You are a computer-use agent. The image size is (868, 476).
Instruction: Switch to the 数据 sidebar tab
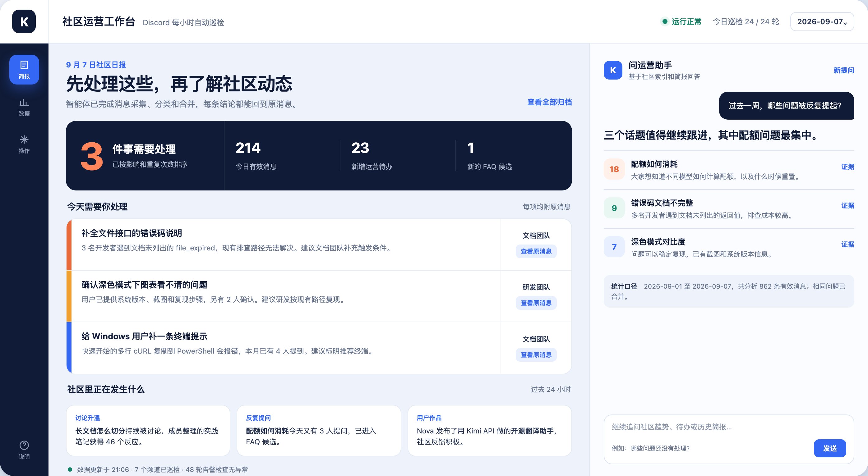tap(24, 107)
